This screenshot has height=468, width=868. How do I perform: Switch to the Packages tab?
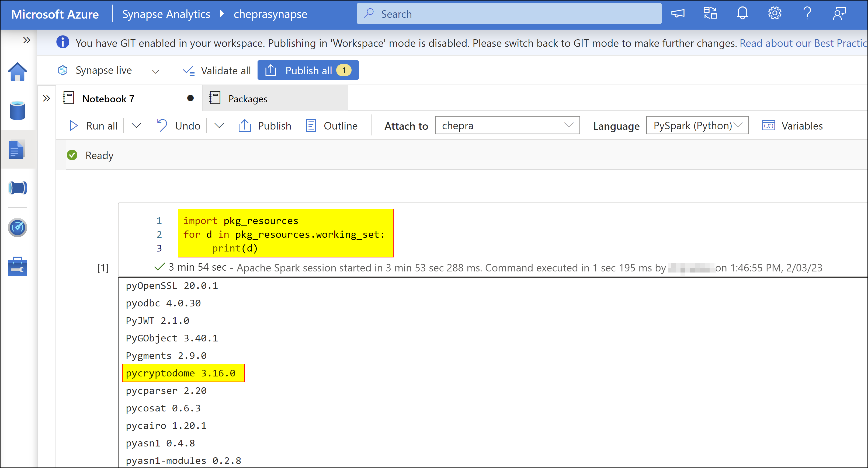(x=248, y=99)
